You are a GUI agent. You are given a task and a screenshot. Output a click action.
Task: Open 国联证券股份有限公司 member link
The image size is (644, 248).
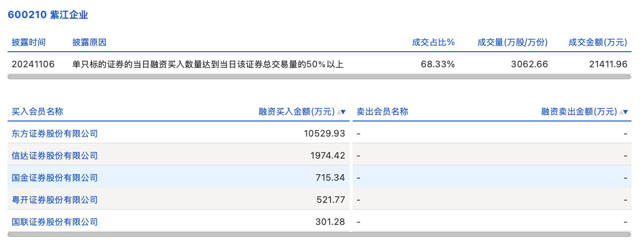coord(55,222)
